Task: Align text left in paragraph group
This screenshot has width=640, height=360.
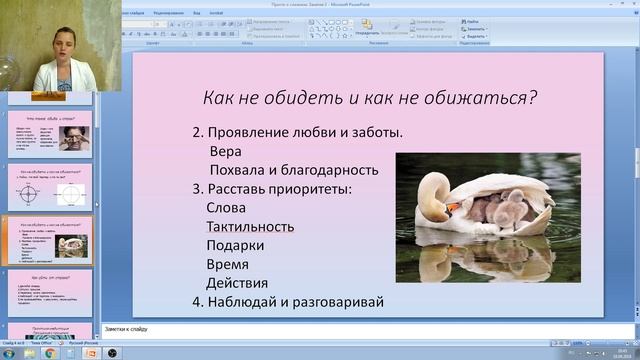Action: (199, 34)
